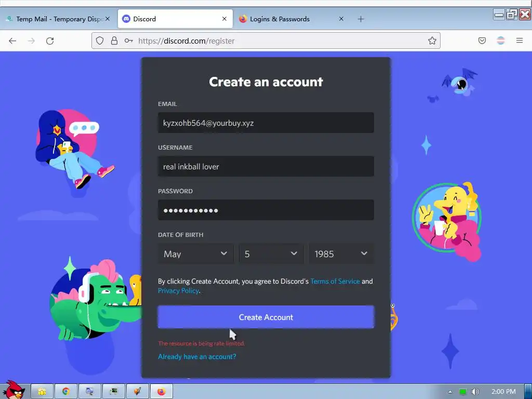Click the show desktop button

[x=528, y=392]
